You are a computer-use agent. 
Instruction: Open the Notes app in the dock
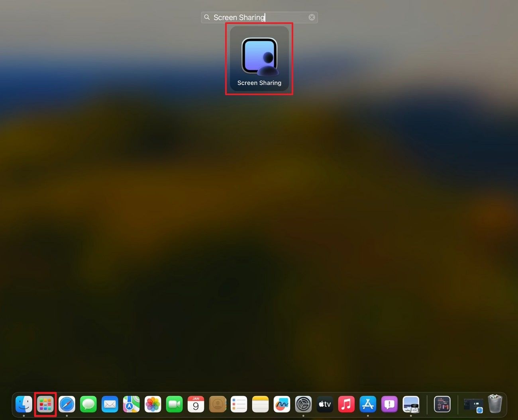click(x=260, y=404)
